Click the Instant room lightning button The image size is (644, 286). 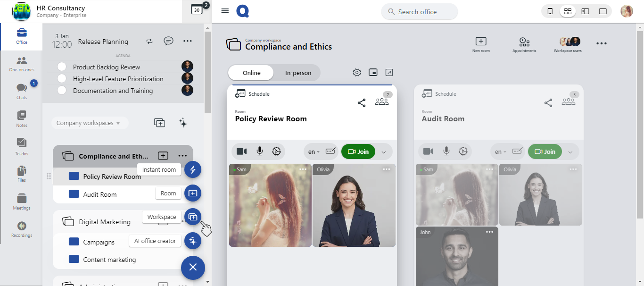tap(193, 169)
